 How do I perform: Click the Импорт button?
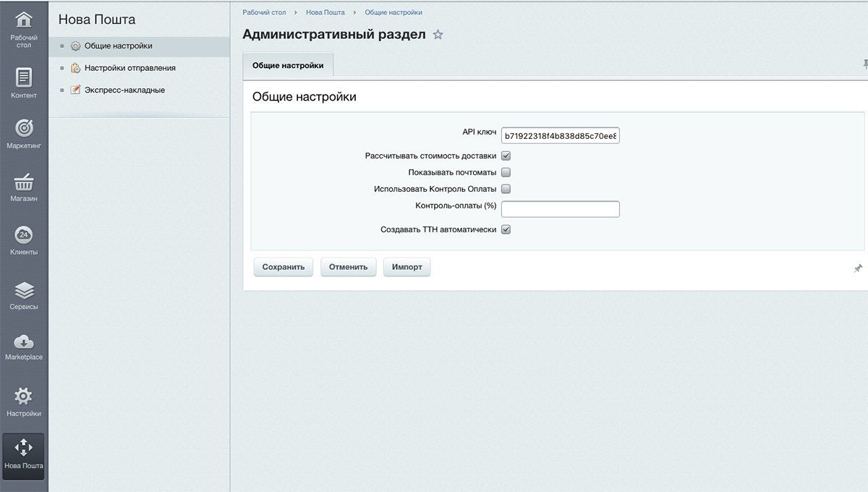coord(407,267)
